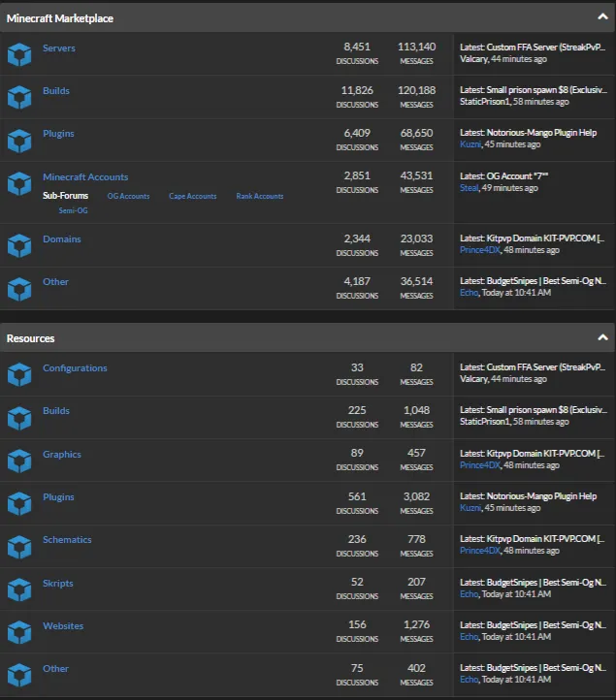Screen dimensions: 616x700
Task: Go to Semi-OG sub-forum
Action: (x=74, y=210)
